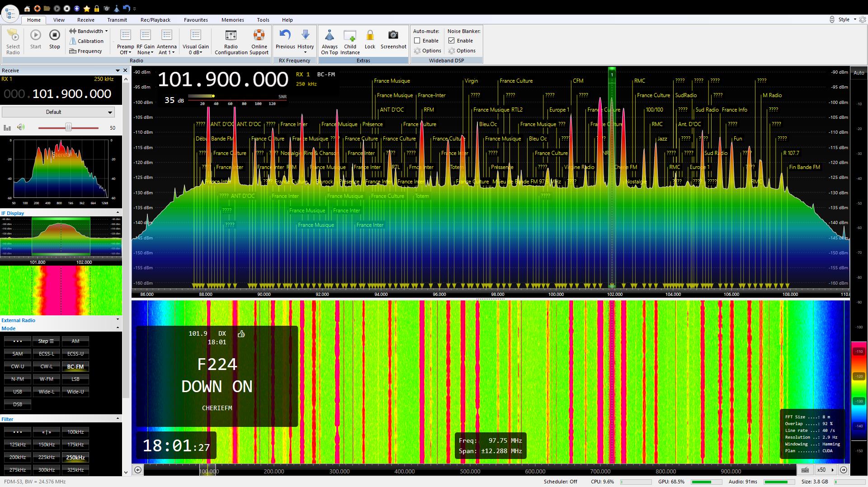Click the W-FM mode button

click(47, 379)
